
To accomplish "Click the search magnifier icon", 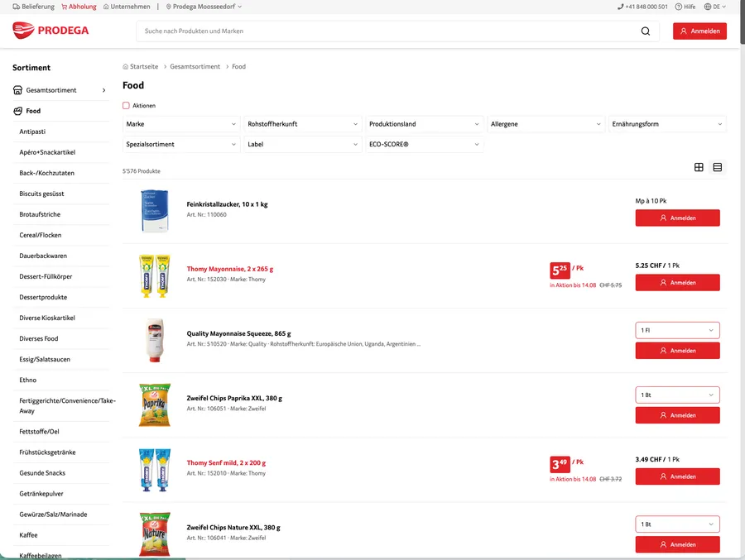I will (x=645, y=31).
